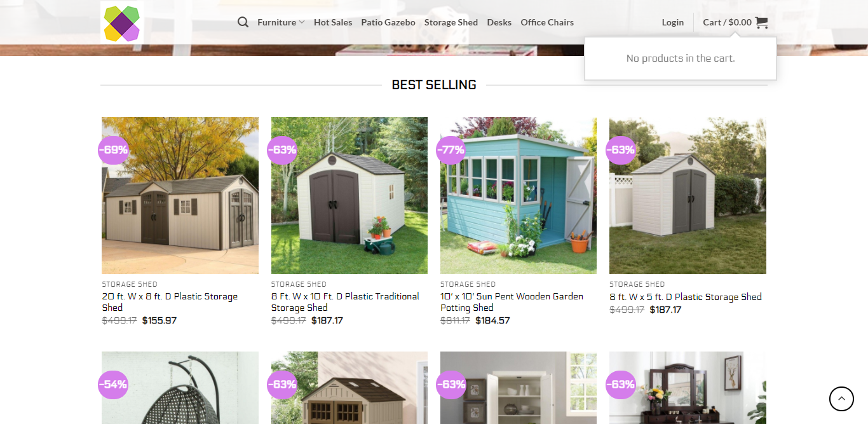Screen dimensions: 868x424
Task: Click 8 Ft. W x 10 Ft. D shed image
Action: (349, 195)
